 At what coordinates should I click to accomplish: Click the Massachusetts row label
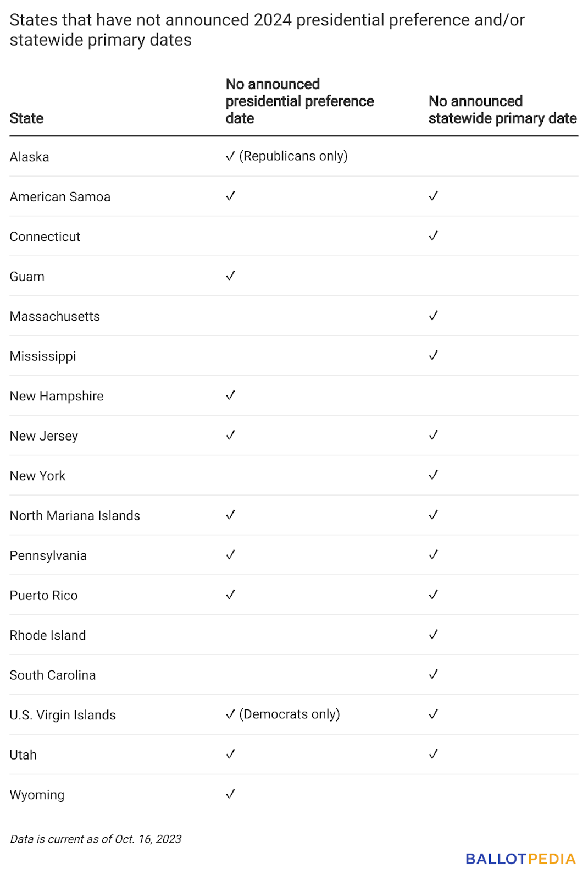[55, 316]
